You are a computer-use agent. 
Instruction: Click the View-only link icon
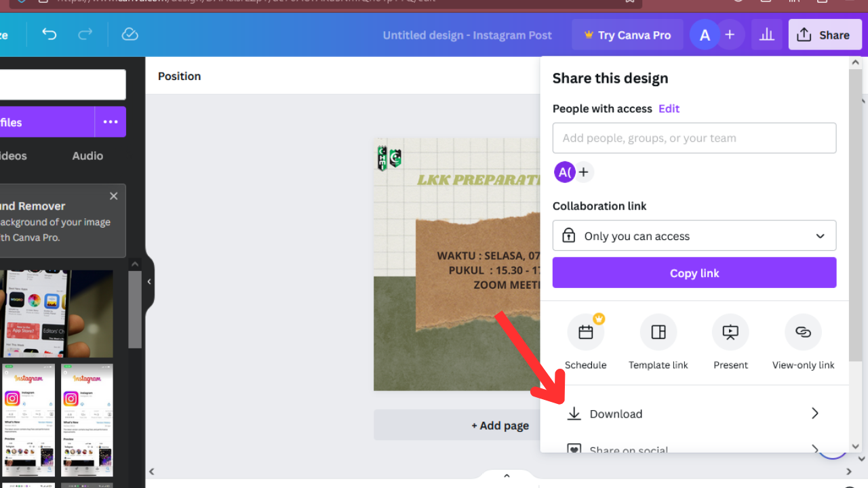coord(803,332)
